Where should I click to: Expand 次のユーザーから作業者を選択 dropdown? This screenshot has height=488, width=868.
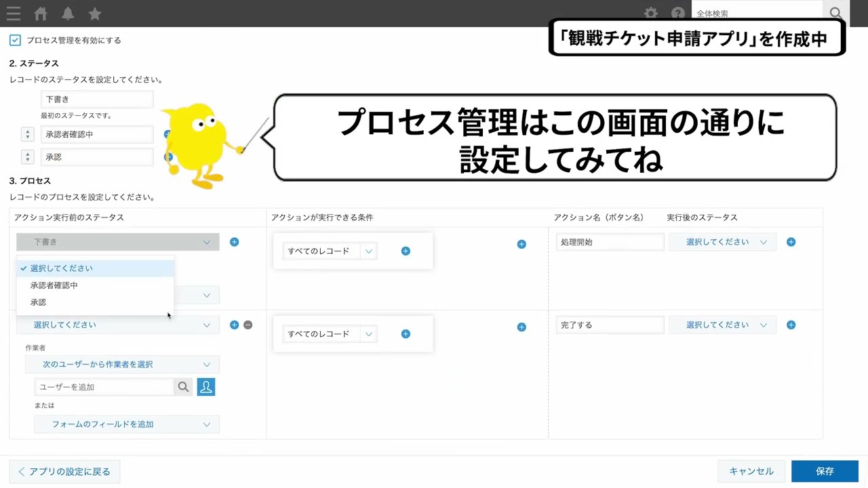[x=122, y=365]
